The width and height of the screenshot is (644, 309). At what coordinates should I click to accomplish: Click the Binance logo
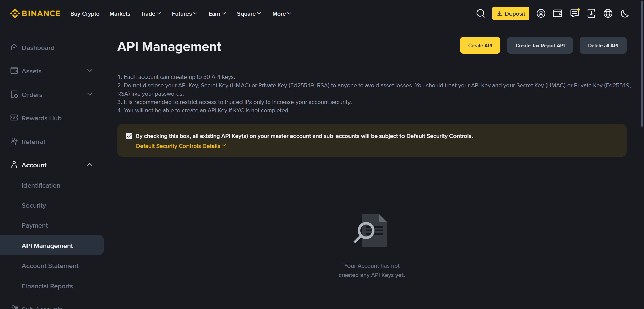click(35, 13)
